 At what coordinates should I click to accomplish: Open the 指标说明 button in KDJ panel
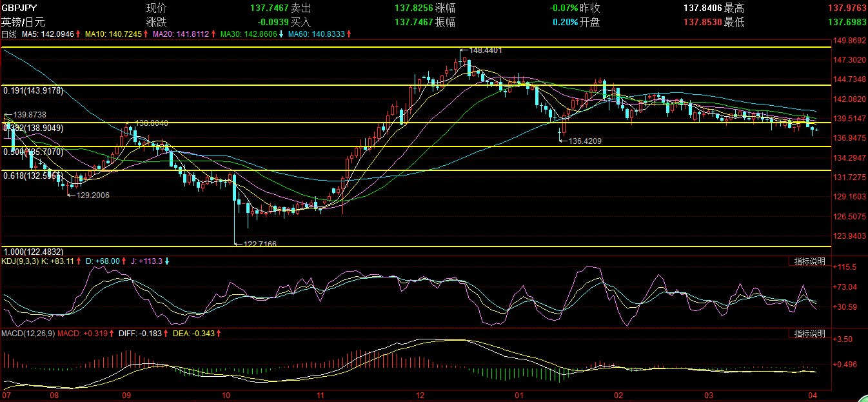[x=809, y=261]
